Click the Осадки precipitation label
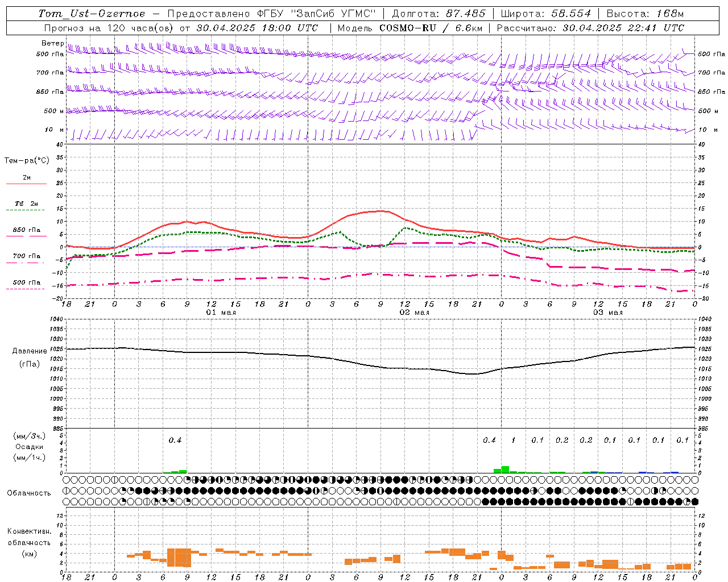The width and height of the screenshot is (728, 582). pyautogui.click(x=29, y=447)
